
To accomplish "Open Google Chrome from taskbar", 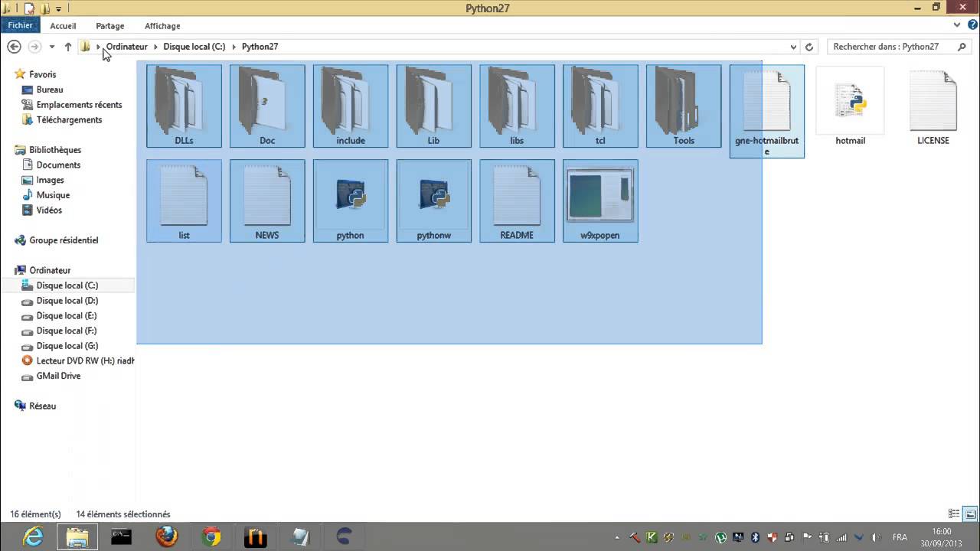I will point(211,537).
